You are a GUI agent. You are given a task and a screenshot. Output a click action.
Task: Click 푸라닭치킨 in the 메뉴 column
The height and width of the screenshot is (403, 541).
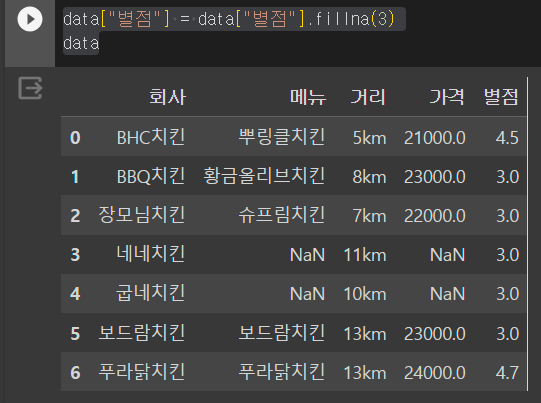click(x=282, y=372)
